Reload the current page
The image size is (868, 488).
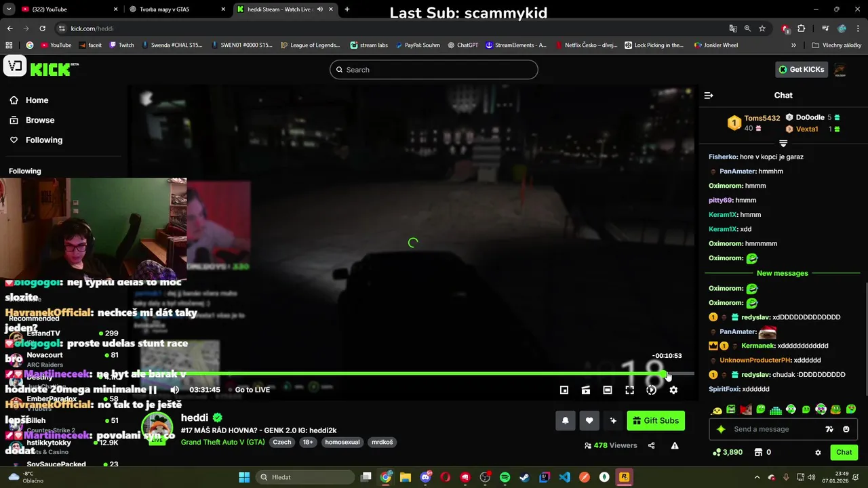(42, 28)
